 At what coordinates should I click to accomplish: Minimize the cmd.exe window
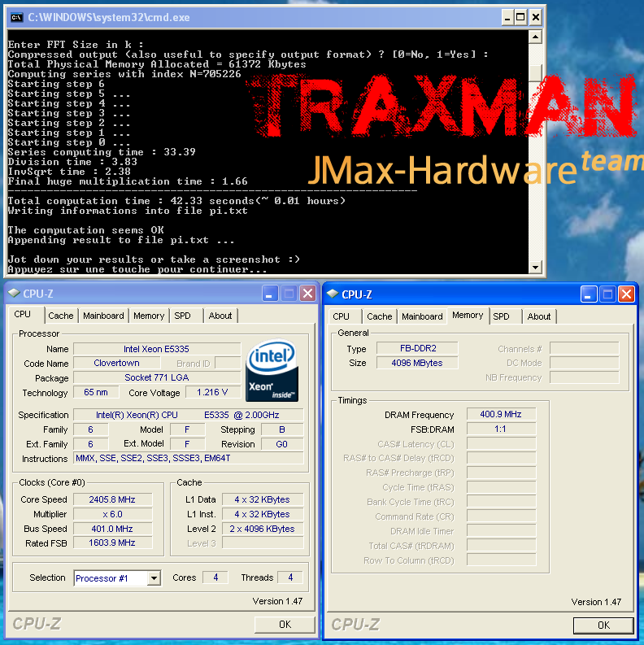click(507, 17)
